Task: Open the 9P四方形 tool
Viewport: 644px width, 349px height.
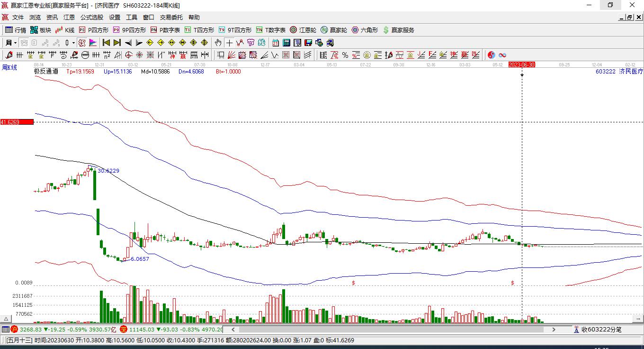Action: [x=129, y=30]
